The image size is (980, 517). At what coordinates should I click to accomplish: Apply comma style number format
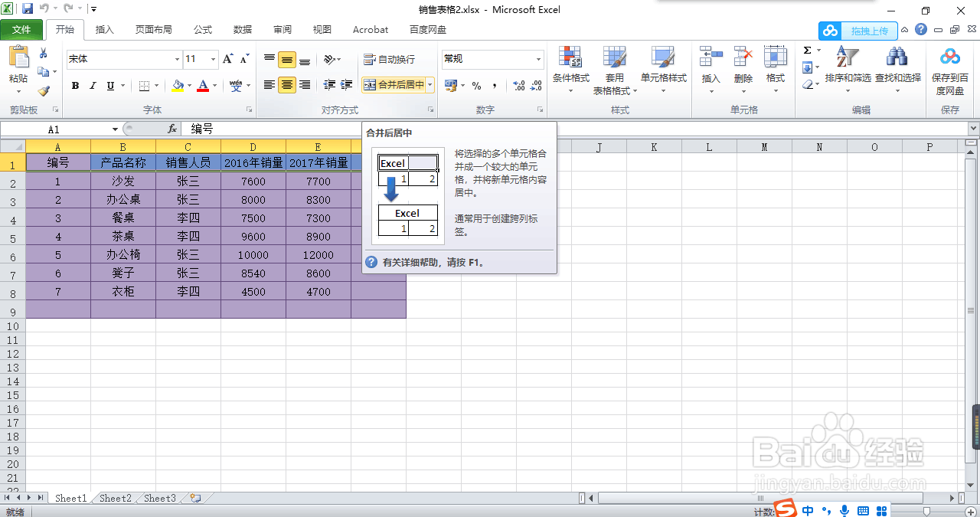[495, 86]
